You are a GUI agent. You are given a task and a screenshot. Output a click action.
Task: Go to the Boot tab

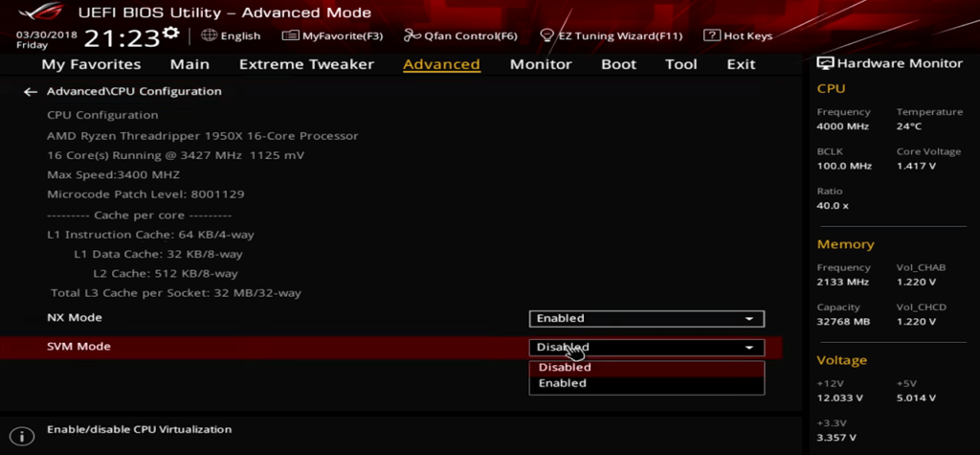[618, 64]
